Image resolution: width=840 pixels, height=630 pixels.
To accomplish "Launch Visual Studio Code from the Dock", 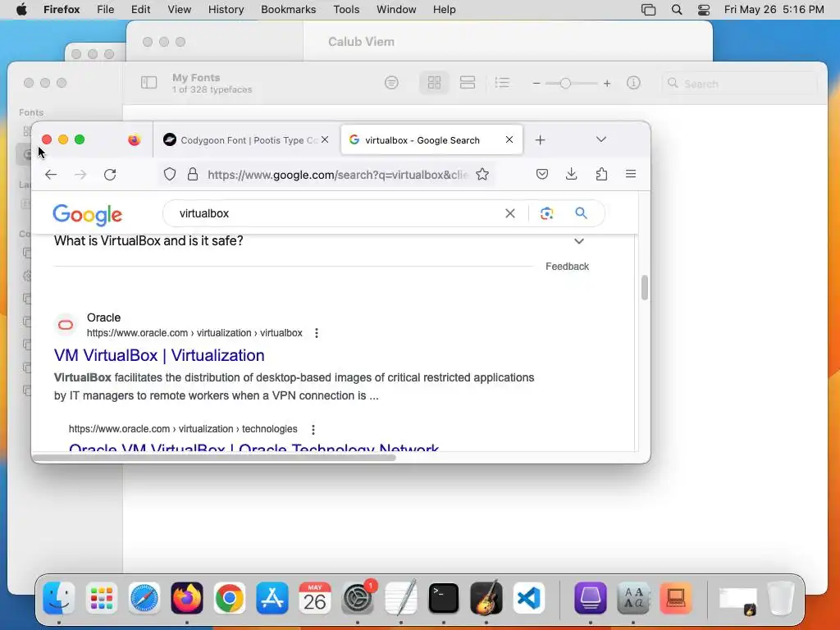I will (529, 598).
